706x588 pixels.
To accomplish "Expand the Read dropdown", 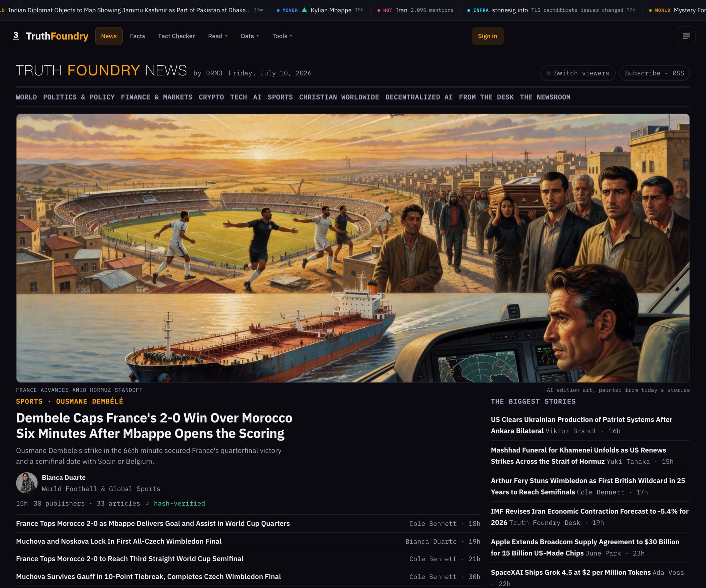I will pos(218,36).
